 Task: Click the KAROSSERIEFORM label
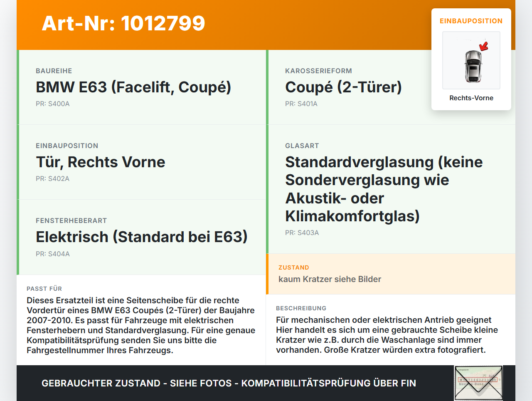(319, 71)
